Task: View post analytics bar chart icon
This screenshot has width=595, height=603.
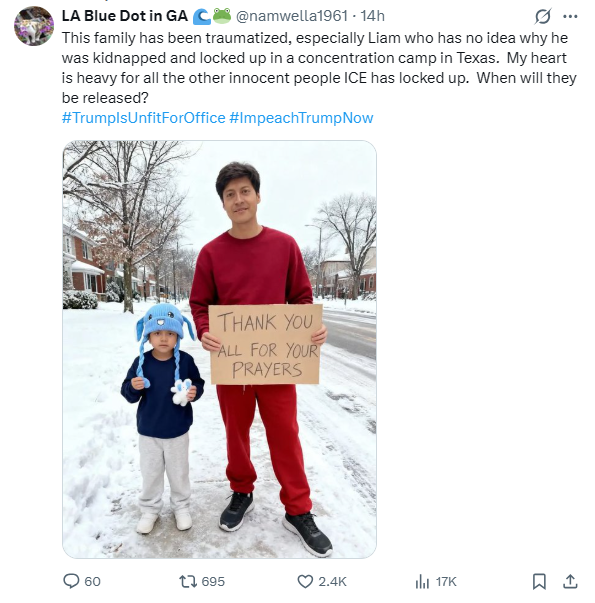Action: pyautogui.click(x=422, y=581)
